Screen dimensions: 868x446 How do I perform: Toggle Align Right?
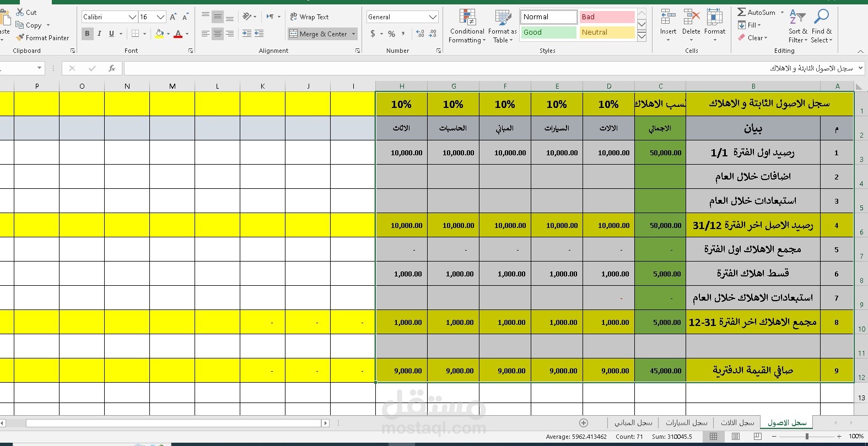pyautogui.click(x=230, y=34)
